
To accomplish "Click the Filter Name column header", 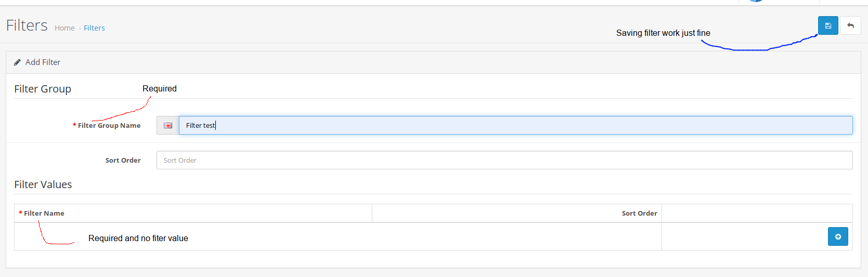I will 44,213.
